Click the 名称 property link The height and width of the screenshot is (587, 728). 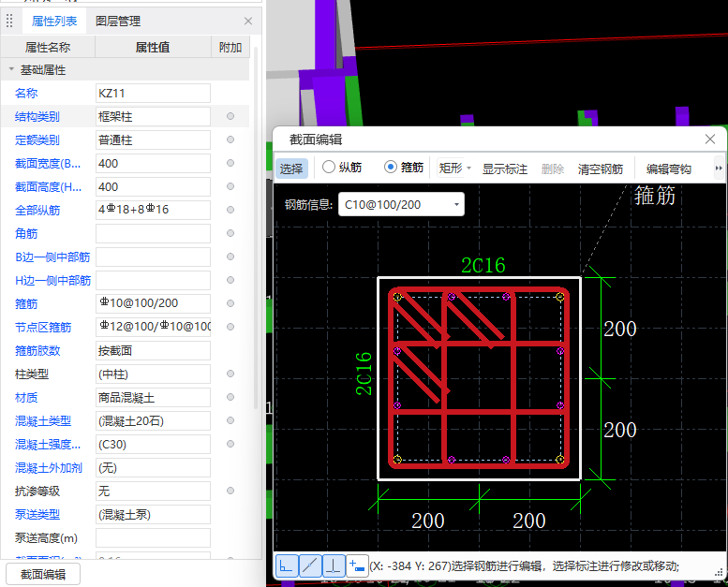tap(26, 94)
